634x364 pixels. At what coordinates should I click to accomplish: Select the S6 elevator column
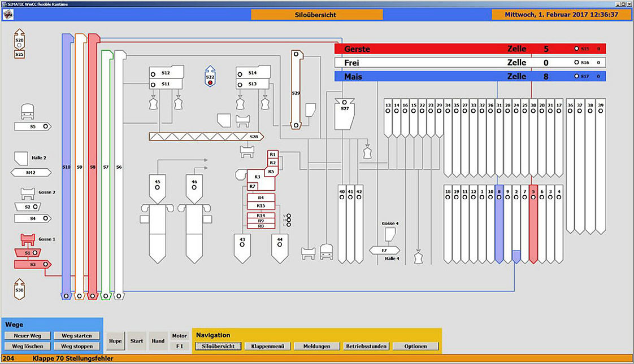coord(119,174)
